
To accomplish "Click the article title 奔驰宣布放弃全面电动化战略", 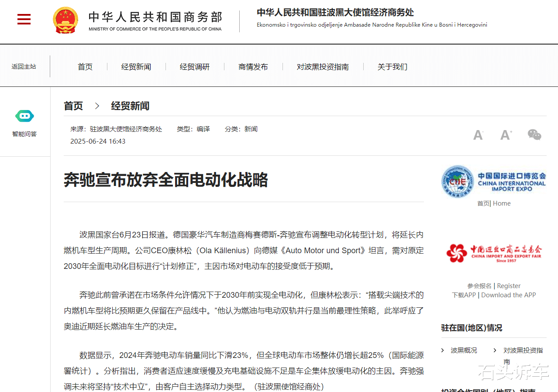I will pos(166,180).
